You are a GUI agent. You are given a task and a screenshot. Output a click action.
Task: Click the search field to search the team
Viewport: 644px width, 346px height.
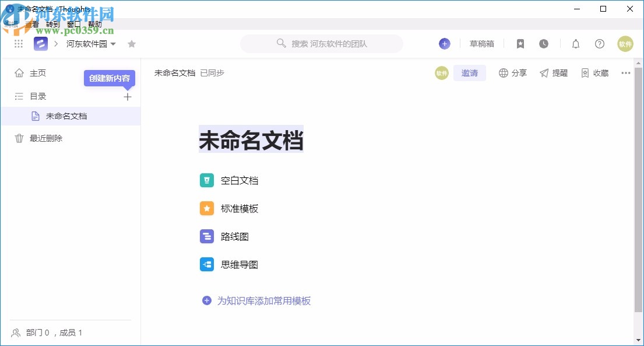pyautogui.click(x=321, y=44)
